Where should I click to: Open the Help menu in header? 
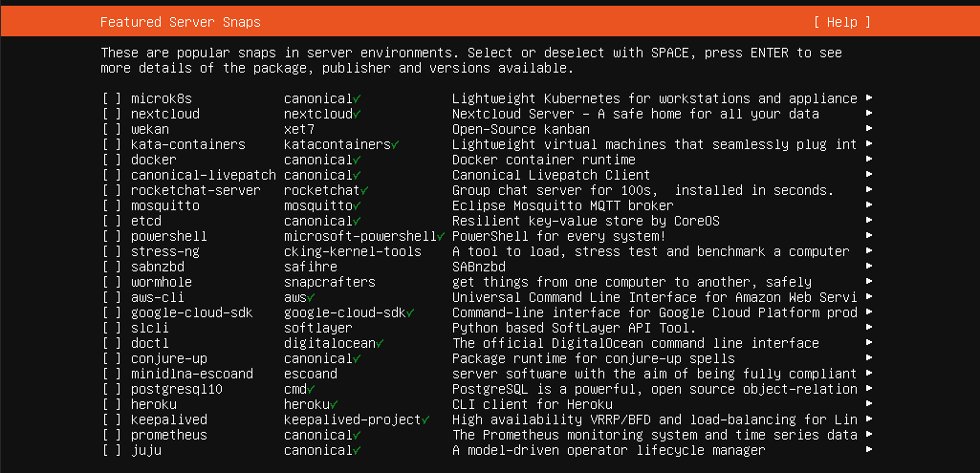pyautogui.click(x=842, y=22)
